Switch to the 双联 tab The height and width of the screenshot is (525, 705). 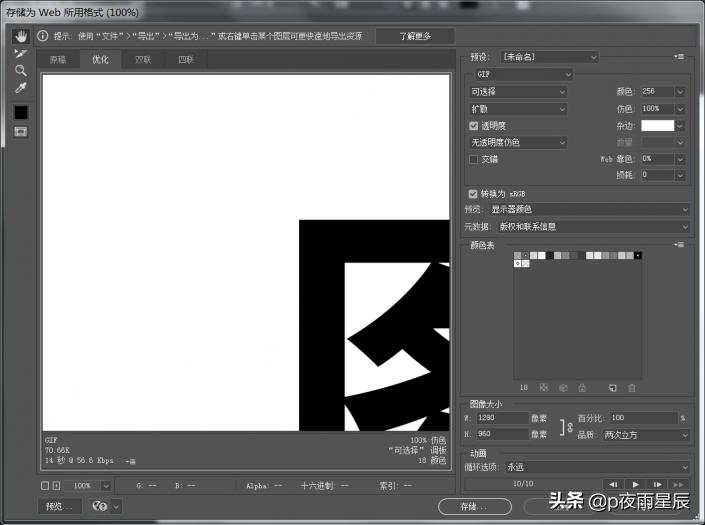pos(143,59)
